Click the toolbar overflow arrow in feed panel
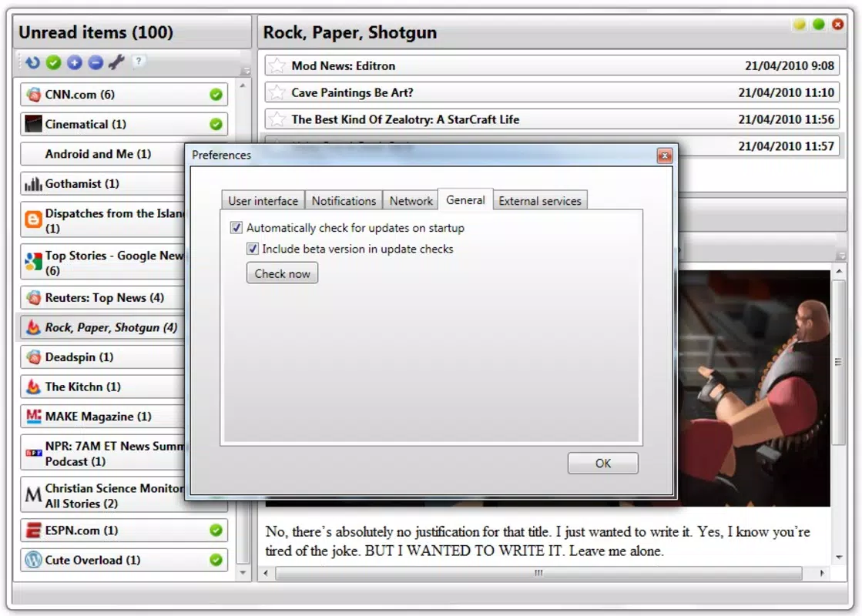Screen dimensions: 862x616 click(246, 71)
